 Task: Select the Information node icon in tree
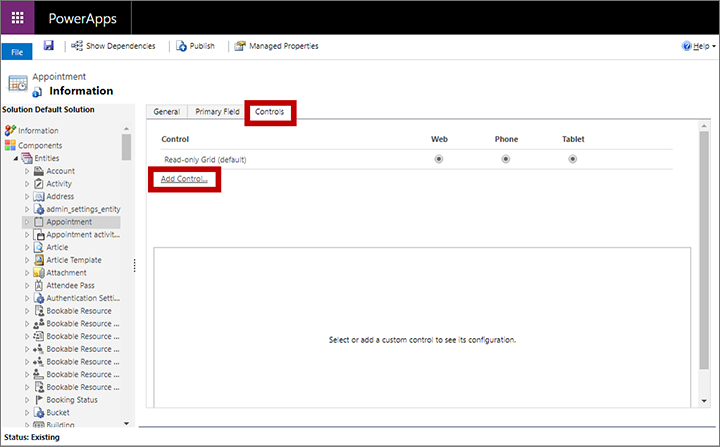(x=11, y=131)
